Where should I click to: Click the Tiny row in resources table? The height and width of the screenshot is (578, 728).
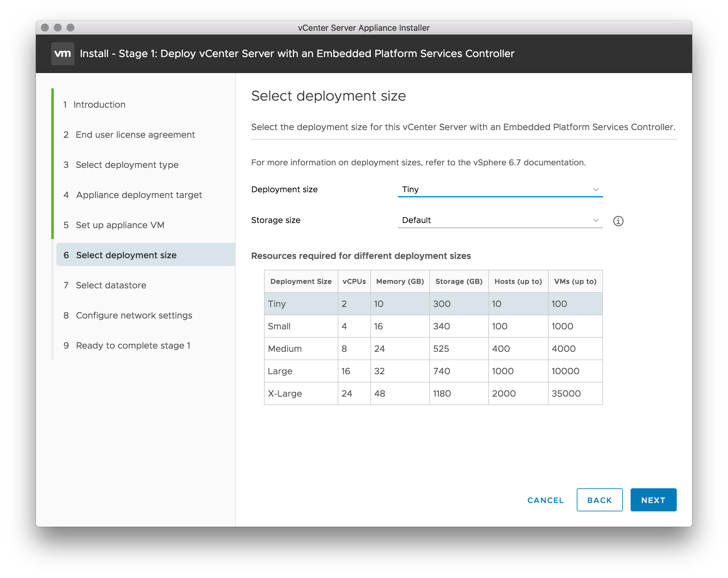[x=433, y=304]
